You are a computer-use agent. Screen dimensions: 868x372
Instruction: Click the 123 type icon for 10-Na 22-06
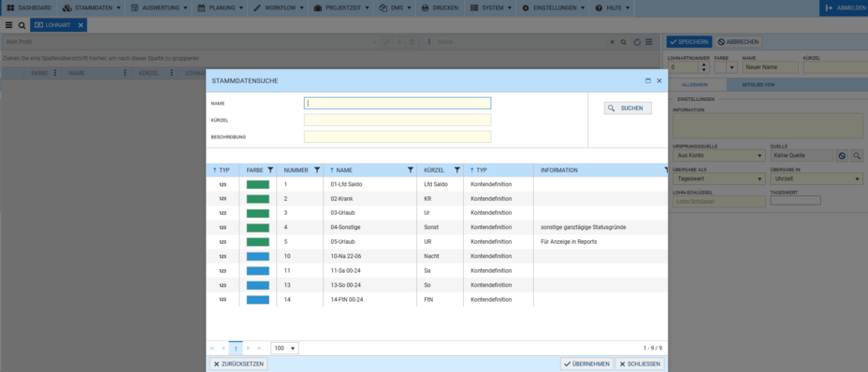coord(222,256)
